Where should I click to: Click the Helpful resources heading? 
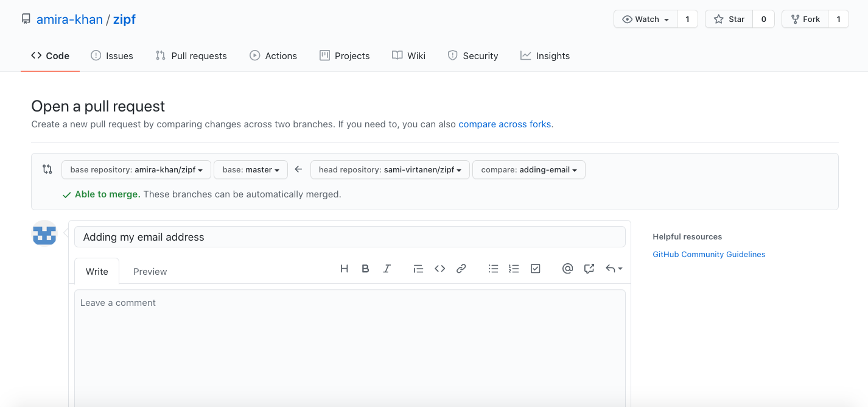[687, 236]
